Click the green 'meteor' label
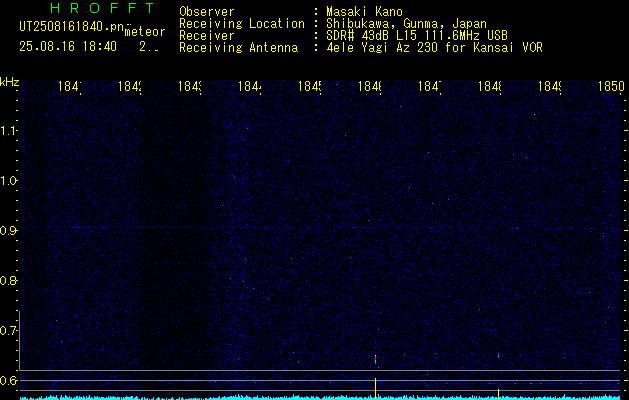The image size is (629, 400). point(145,32)
